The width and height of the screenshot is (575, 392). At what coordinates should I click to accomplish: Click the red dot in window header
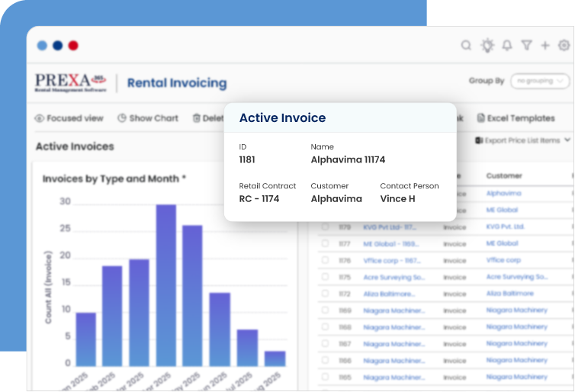point(73,46)
